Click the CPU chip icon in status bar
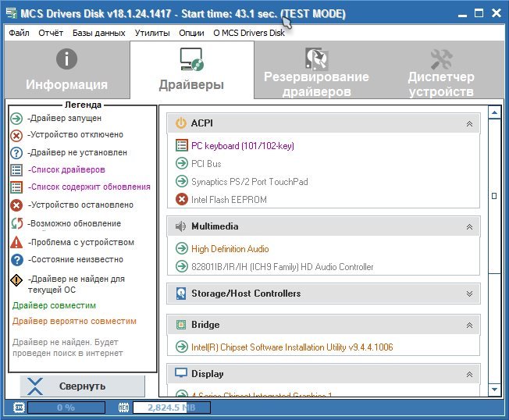Screen dimensions: 509x420 tap(20, 408)
